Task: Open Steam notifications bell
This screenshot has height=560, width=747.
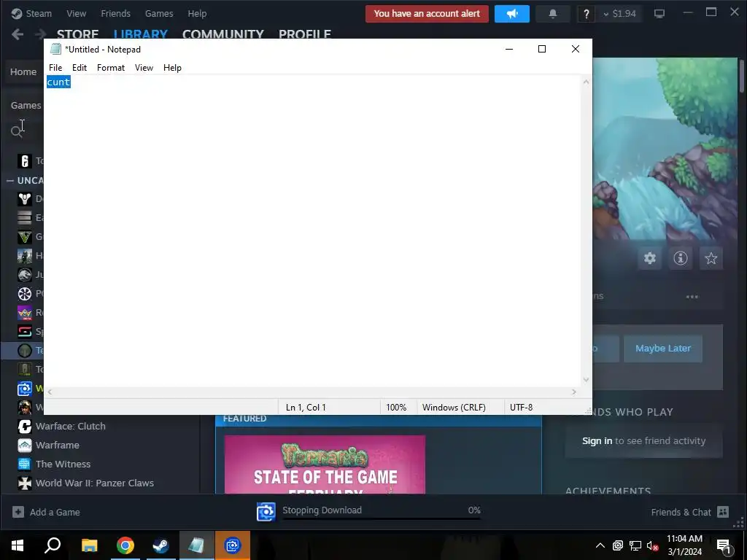Action: tap(553, 14)
